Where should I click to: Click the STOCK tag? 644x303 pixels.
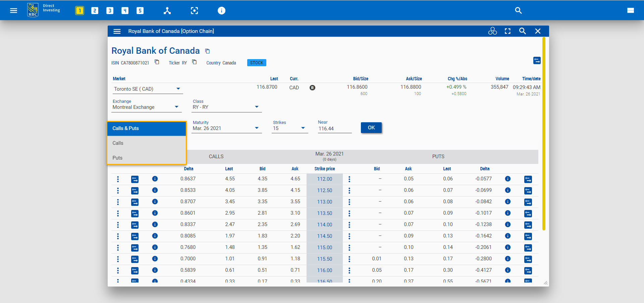tap(257, 63)
